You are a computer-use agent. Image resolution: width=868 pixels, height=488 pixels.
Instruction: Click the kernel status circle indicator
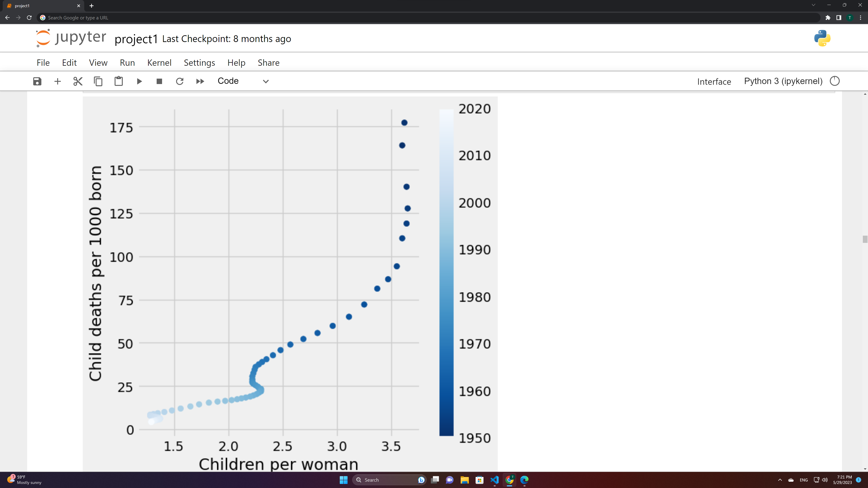pos(834,81)
